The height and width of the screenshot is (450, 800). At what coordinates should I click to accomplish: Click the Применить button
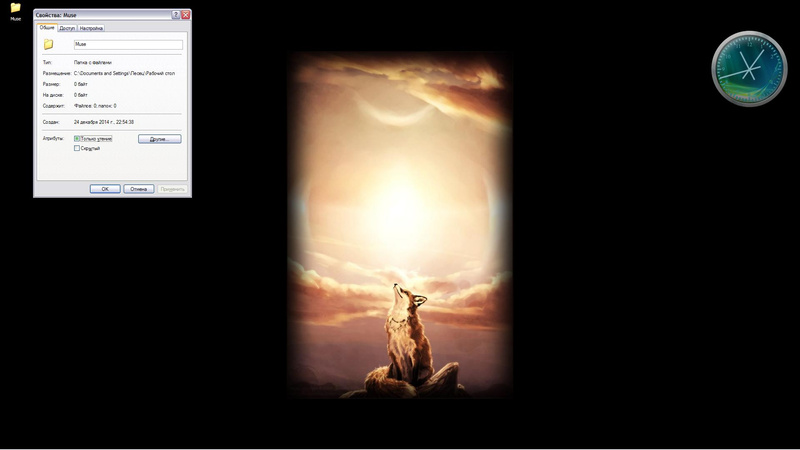click(x=172, y=189)
